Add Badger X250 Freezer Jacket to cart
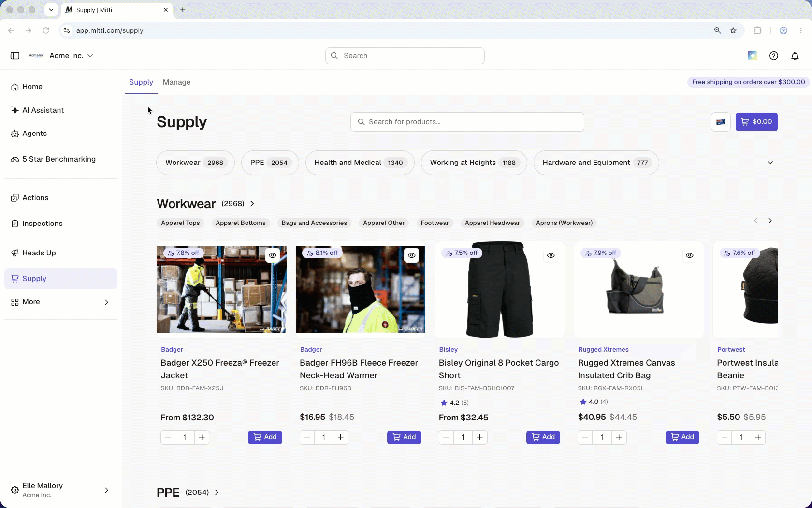 coord(265,437)
